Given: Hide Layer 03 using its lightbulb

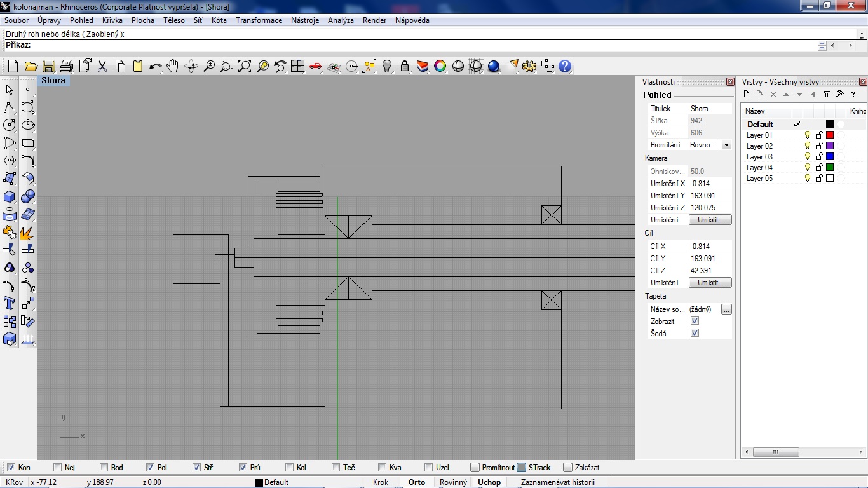Looking at the screenshot, I should (x=808, y=157).
